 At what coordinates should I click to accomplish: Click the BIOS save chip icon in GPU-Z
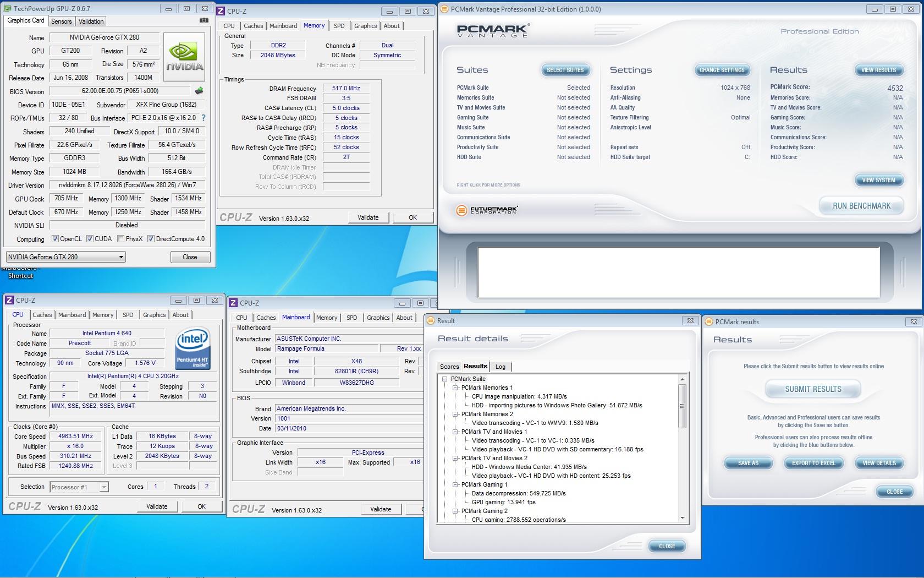coord(199,91)
